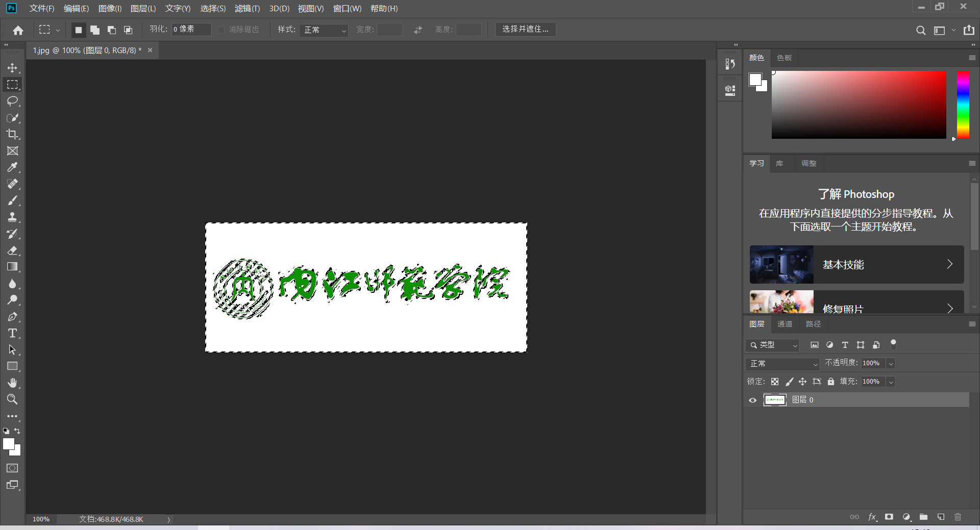Choose Add to selection mode

[x=95, y=30]
